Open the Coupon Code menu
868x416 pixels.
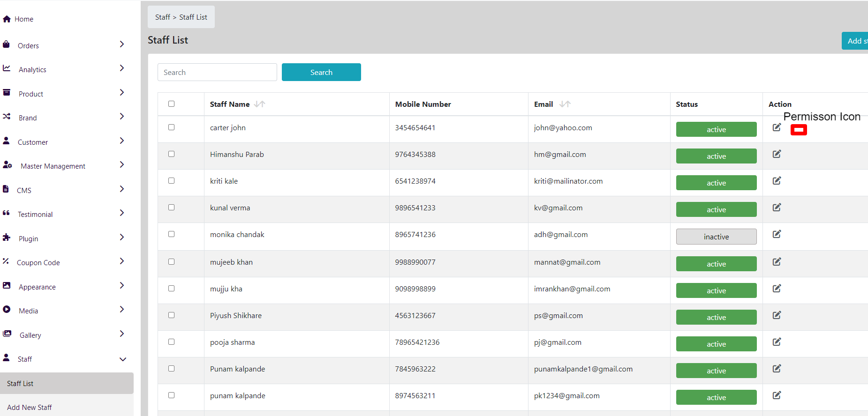point(38,263)
